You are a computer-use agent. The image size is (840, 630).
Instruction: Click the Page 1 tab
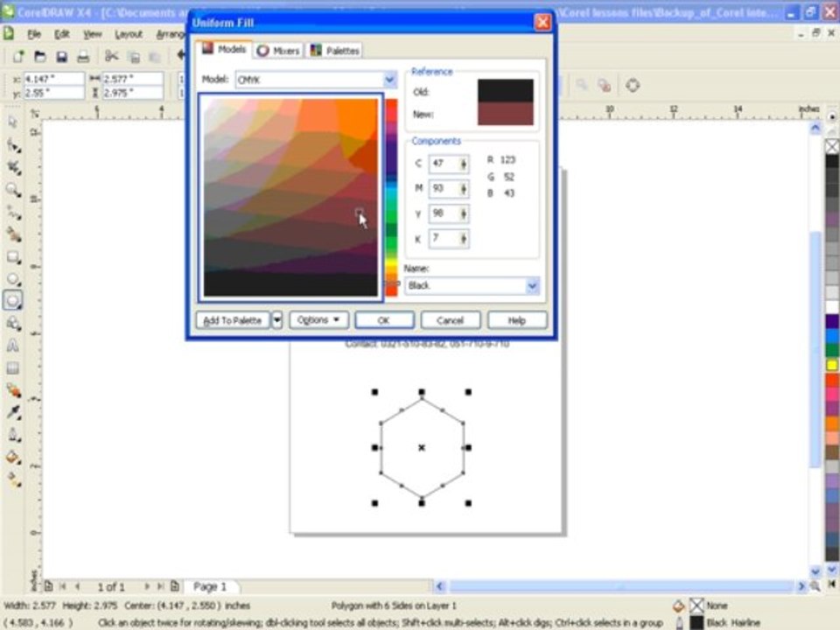point(210,586)
